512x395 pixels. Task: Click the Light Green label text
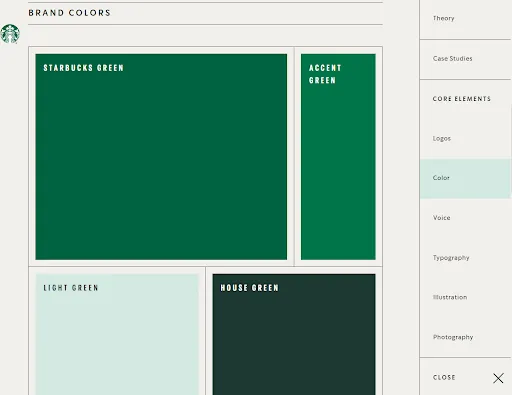pyautogui.click(x=71, y=288)
